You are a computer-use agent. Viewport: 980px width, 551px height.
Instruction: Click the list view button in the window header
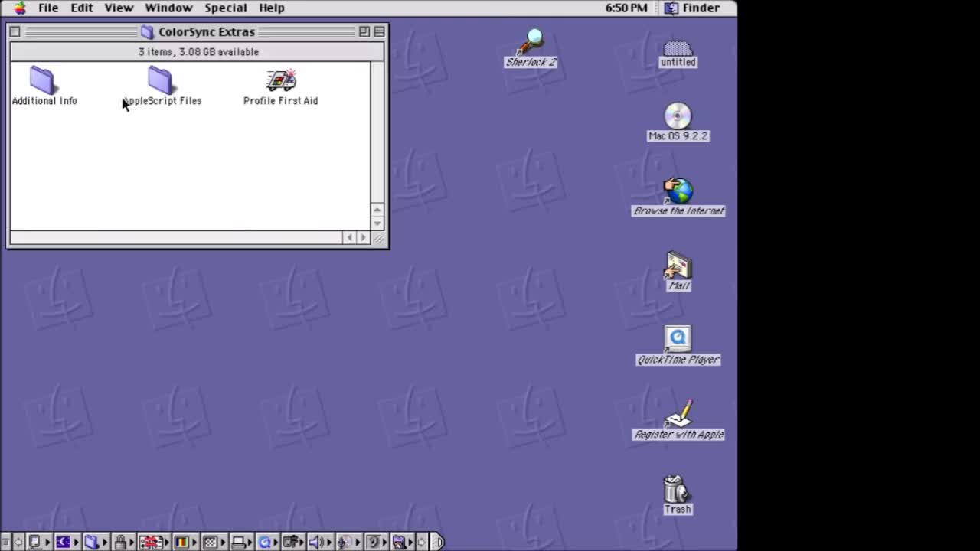379,31
